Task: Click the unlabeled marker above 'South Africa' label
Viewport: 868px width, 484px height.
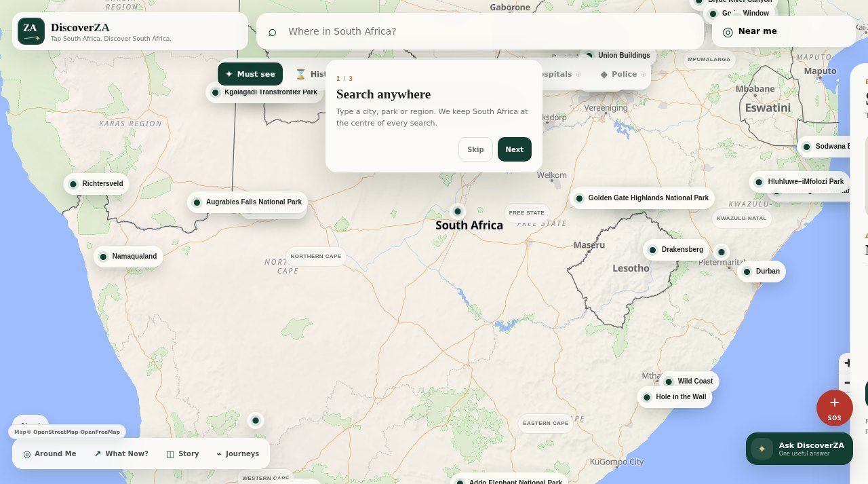Action: [x=458, y=212]
